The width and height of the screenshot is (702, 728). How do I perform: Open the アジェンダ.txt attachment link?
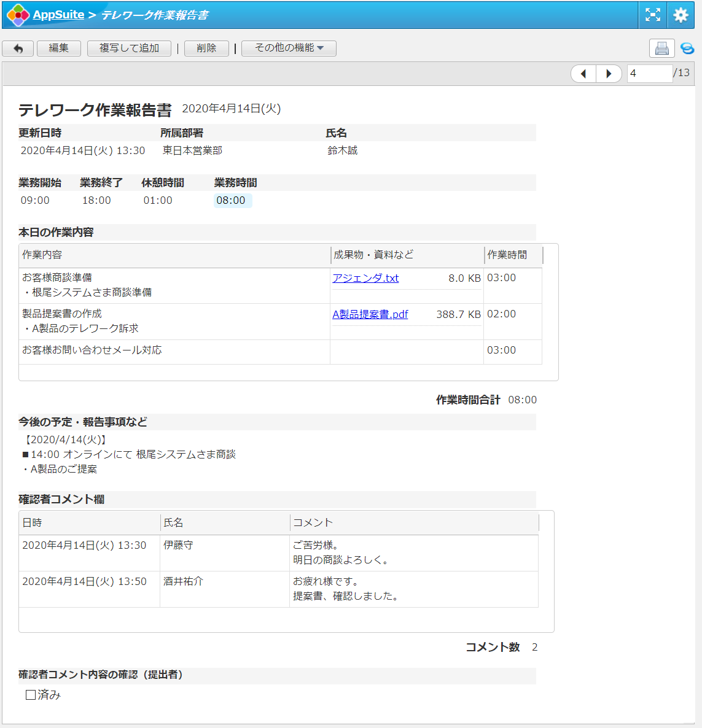(365, 278)
